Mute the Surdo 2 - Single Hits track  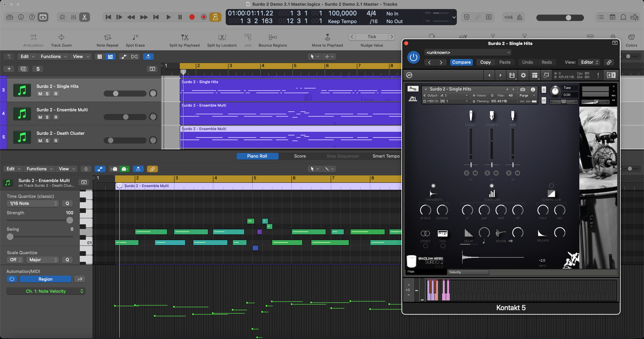40,94
